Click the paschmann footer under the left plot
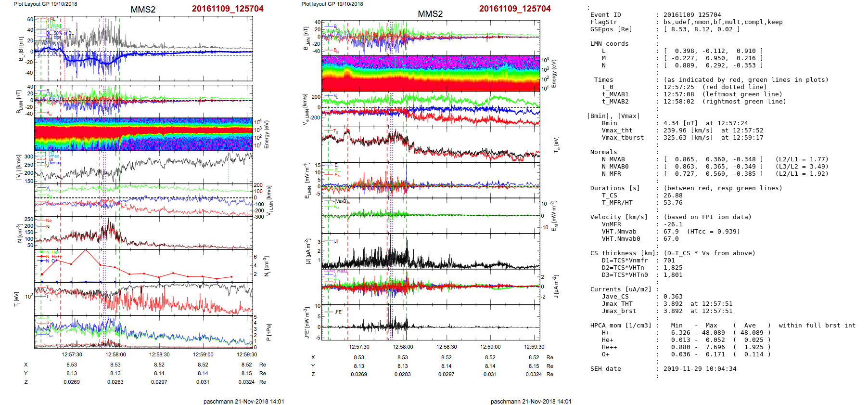The image size is (868, 405). coord(243,401)
